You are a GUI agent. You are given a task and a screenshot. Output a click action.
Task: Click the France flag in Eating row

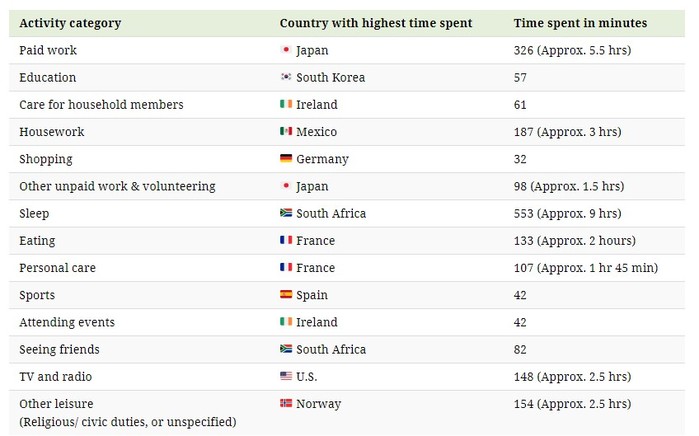pos(286,240)
